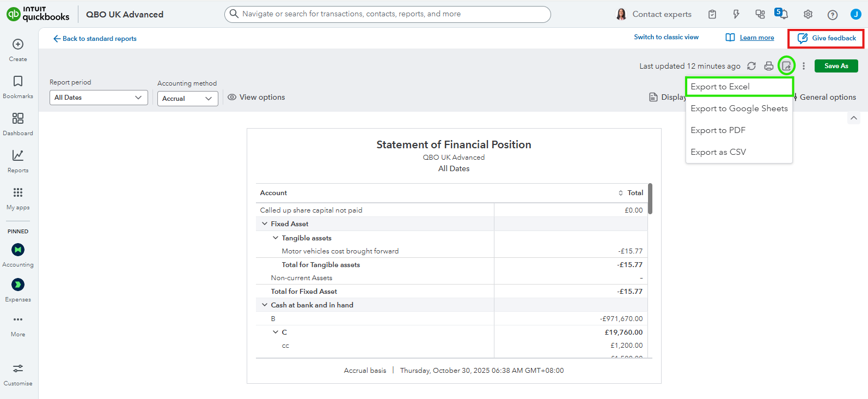The width and height of the screenshot is (868, 399).
Task: Collapse the Tangible assets row
Action: (x=276, y=238)
